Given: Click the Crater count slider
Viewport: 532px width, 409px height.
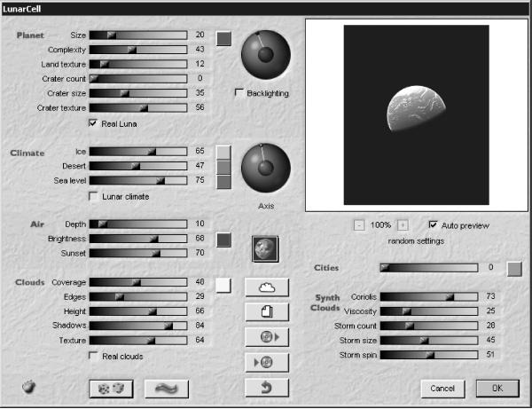Looking at the screenshot, I should (138, 79).
